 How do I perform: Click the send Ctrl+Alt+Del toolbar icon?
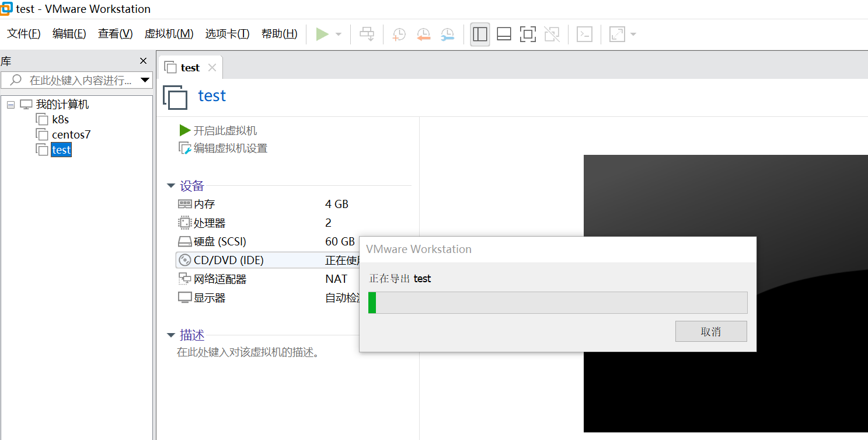coord(367,34)
